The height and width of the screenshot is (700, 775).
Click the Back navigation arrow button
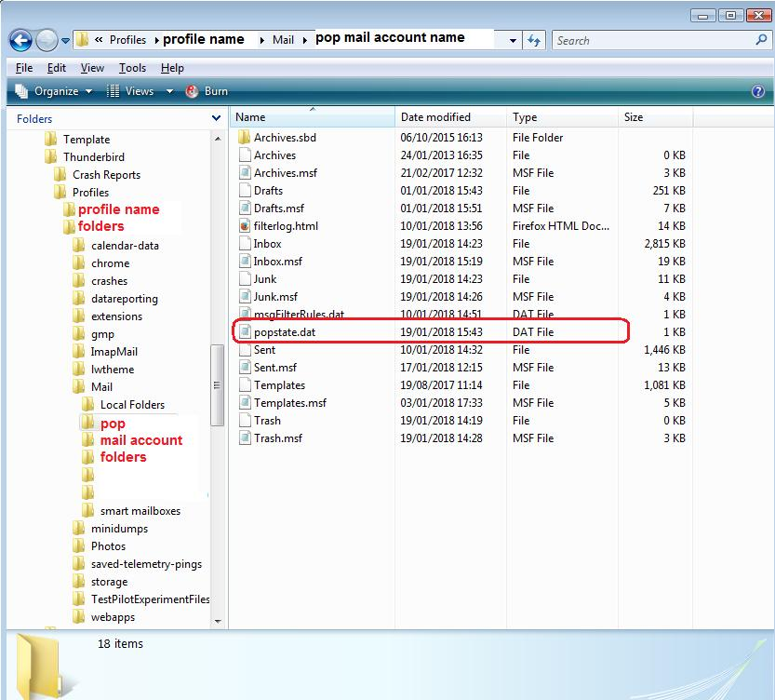coord(20,40)
